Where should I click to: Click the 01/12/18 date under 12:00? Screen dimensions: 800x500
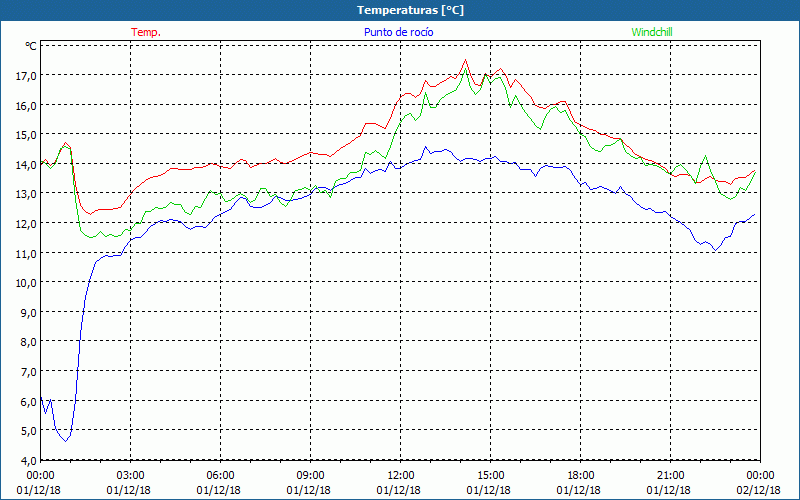click(398, 490)
